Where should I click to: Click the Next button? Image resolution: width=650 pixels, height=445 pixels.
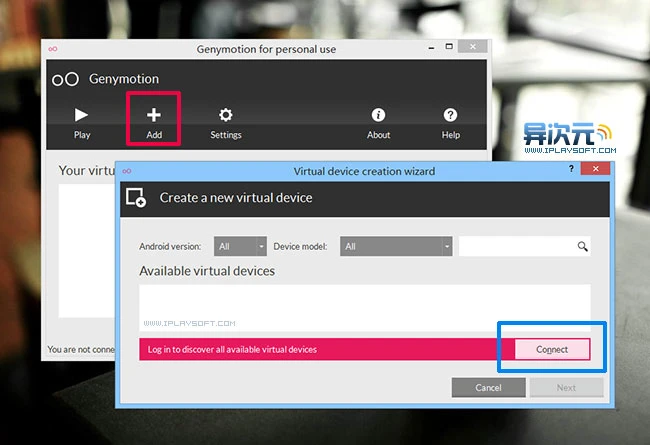tap(566, 387)
